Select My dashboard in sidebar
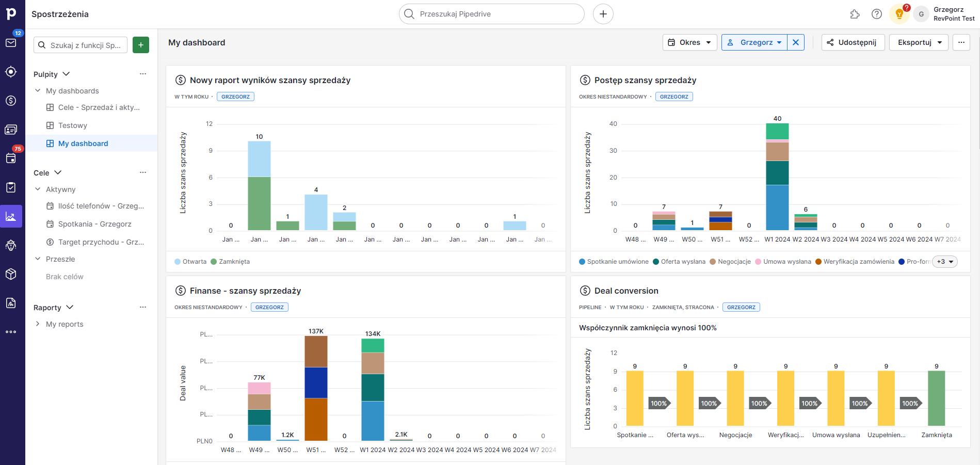This screenshot has width=980, height=465. [x=92, y=143]
